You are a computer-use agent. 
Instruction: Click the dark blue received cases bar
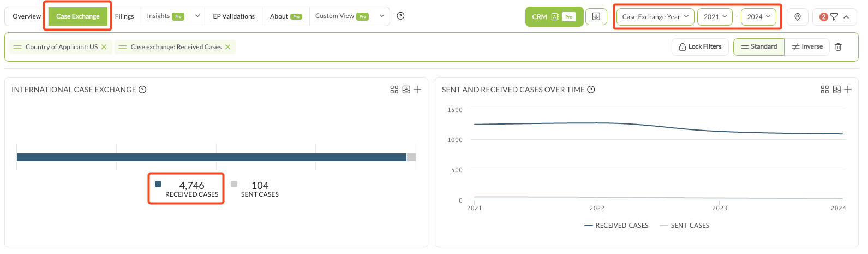point(212,157)
